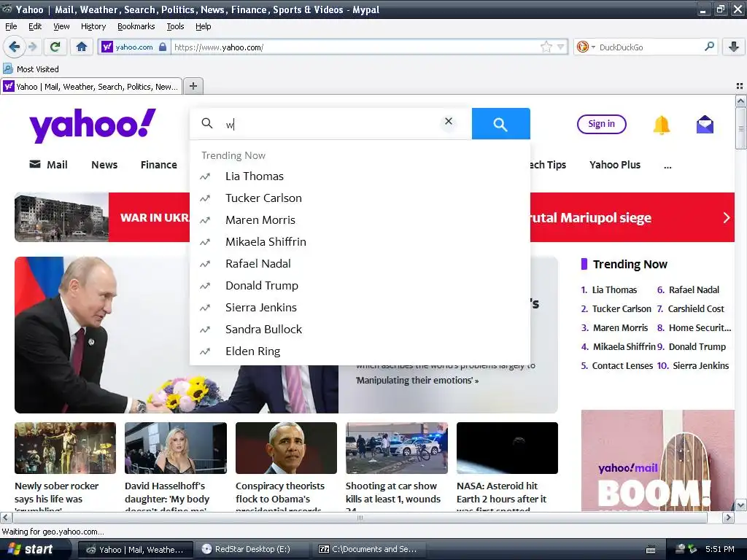Select Lia Thomas trending suggestion
This screenshot has width=747, height=560.
[360, 176]
